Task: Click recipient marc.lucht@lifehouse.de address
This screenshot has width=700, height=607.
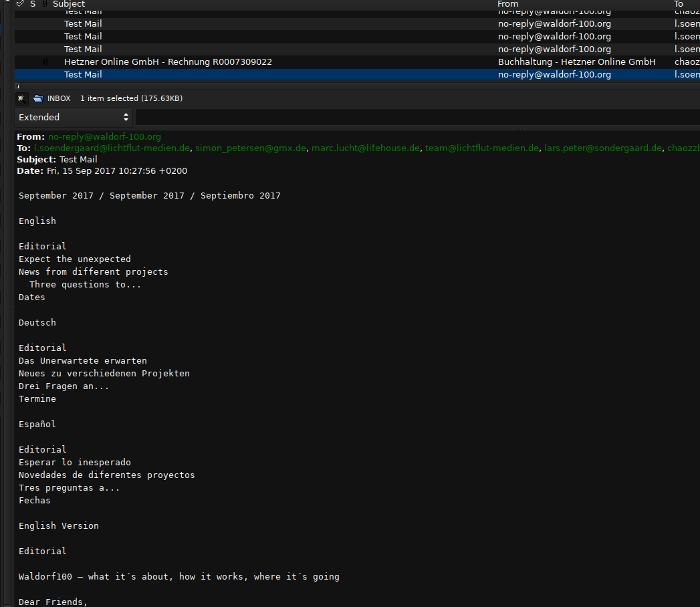Action: coord(366,148)
